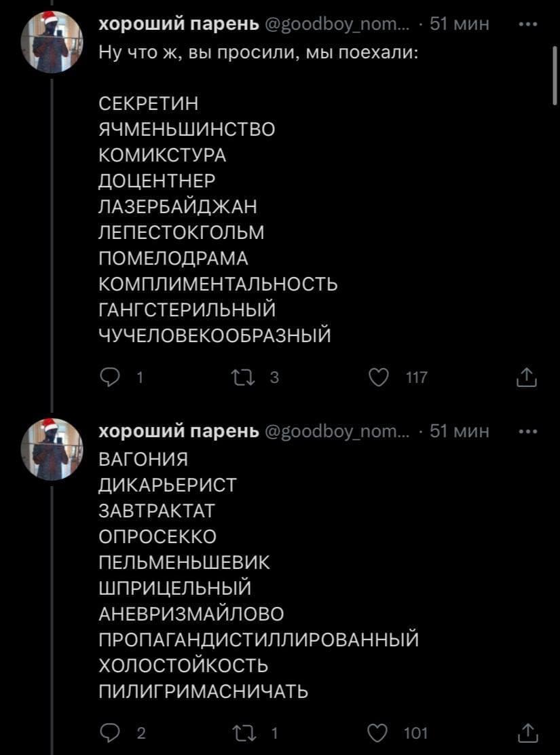Share the second tweet starting with ВАГОНИЯ
Image resolution: width=560 pixels, height=755 pixels.
coord(527,733)
